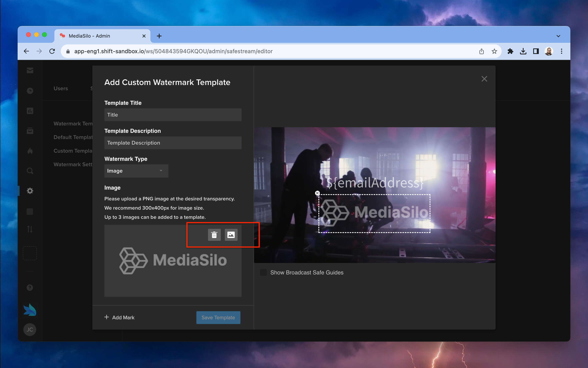Image resolution: width=588 pixels, height=368 pixels.
Task: Open the bar chart analytics sidebar icon
Action: 30,111
